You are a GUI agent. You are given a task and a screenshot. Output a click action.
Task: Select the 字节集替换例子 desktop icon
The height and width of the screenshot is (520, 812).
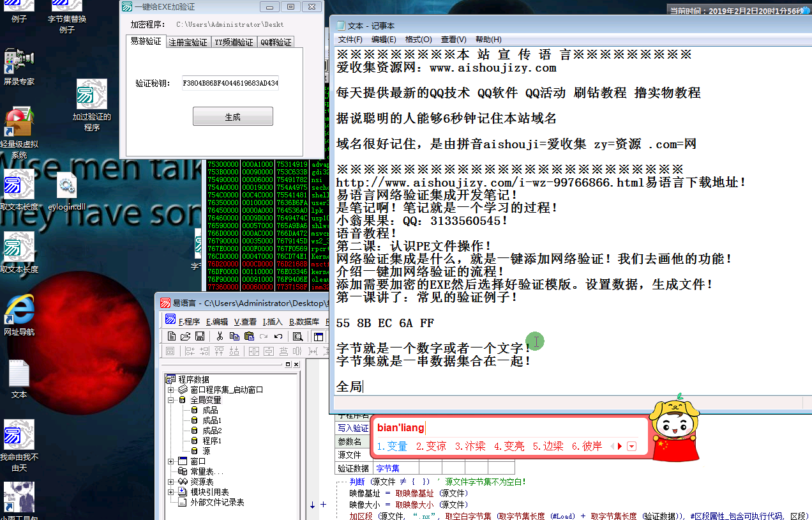click(x=67, y=17)
